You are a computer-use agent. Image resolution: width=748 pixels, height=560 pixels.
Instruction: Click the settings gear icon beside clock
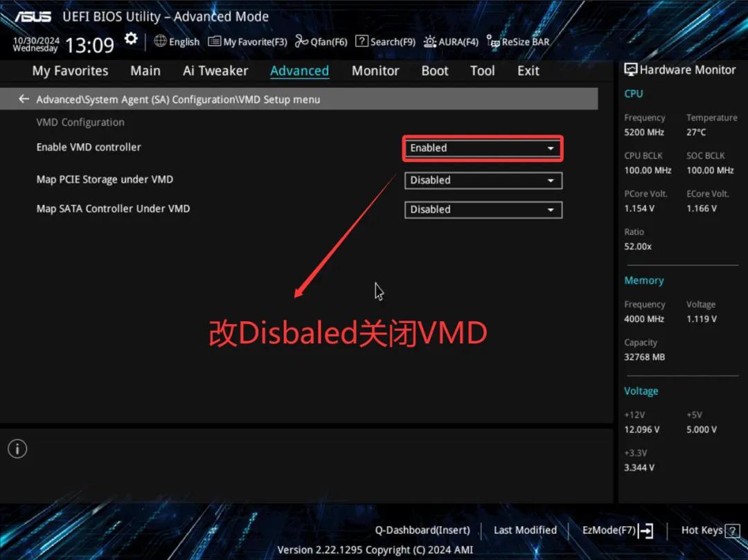coord(131,39)
